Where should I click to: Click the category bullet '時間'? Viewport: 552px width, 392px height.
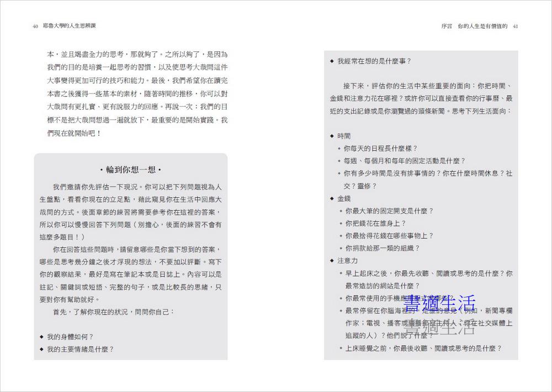(344, 136)
